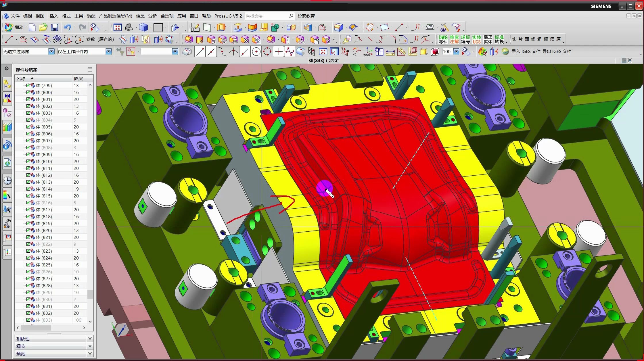Open the PressUG V5.2 menu
This screenshot has width=644, height=361.
click(x=228, y=16)
